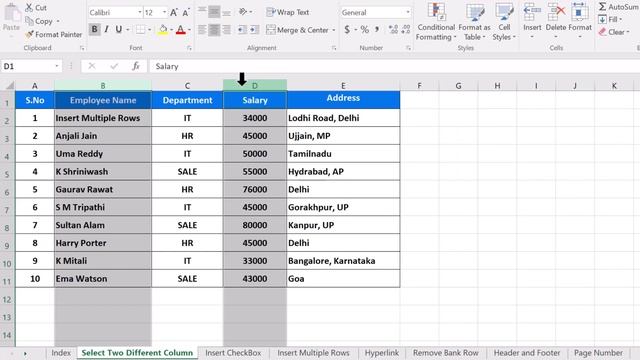
Task: Click the Borders icon
Action: pos(140,29)
